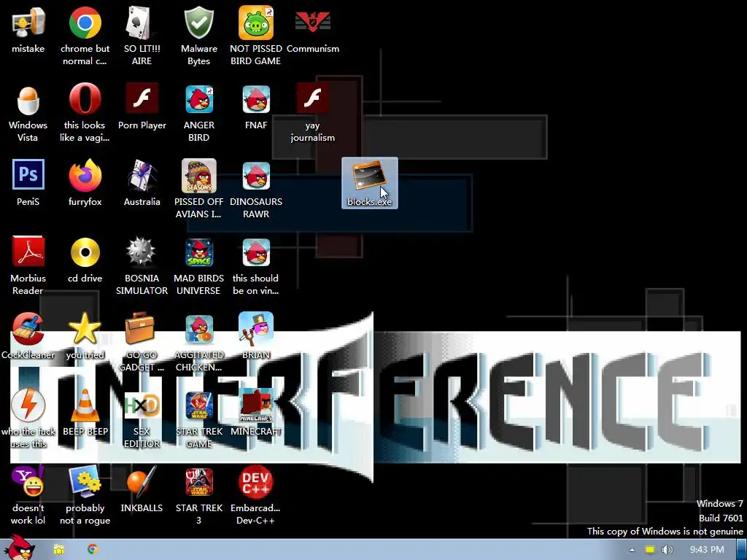Open the Angry Bird Start button
747x560 pixels.
(18, 548)
